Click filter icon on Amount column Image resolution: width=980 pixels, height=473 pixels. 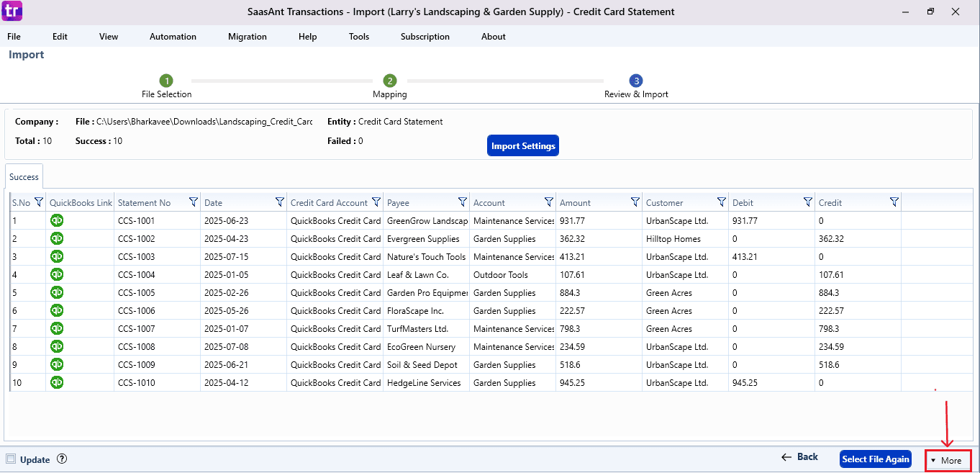pyautogui.click(x=635, y=202)
